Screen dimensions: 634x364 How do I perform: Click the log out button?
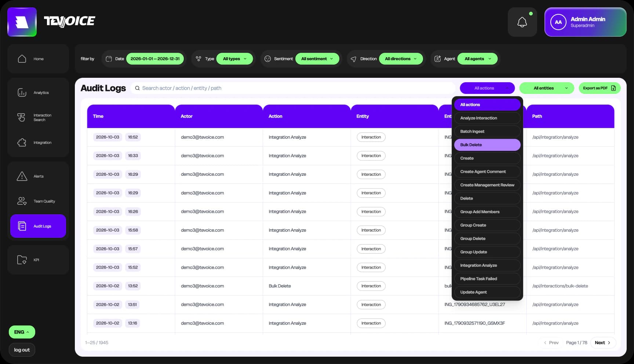22,350
